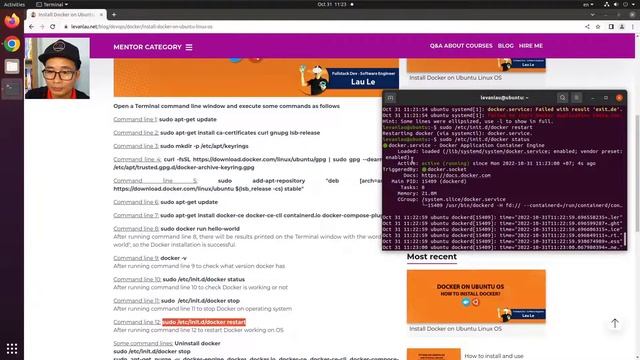
Task: Open Chrome profile avatar
Action: 622,27
